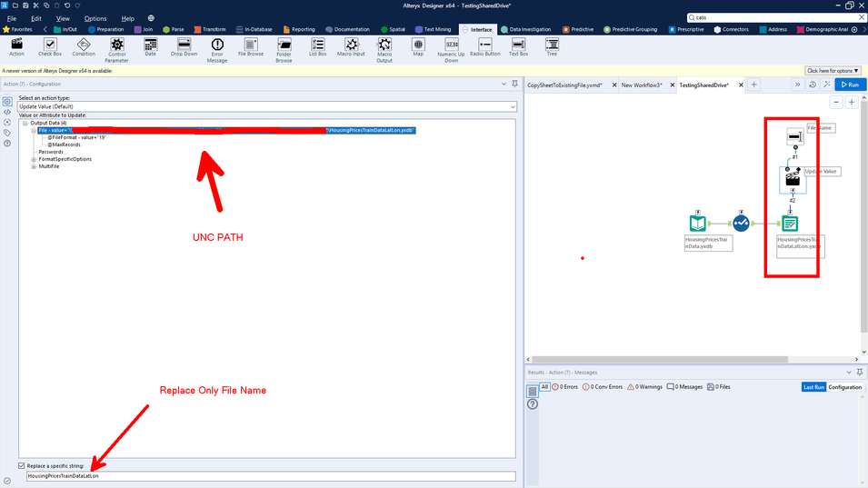Click the Undo icon in title bar

[x=67, y=5]
